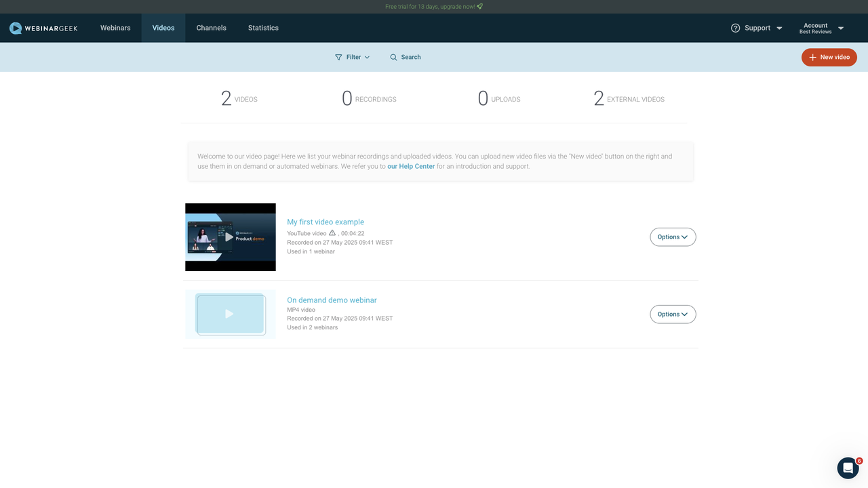
Task: Open Options for My first video example
Action: pyautogui.click(x=672, y=237)
